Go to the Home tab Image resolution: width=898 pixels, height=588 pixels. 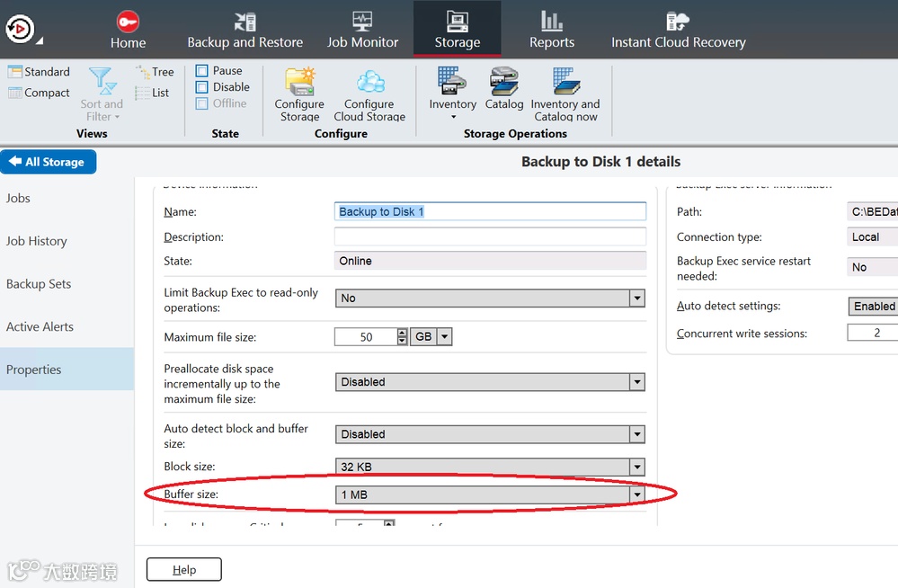tap(128, 30)
